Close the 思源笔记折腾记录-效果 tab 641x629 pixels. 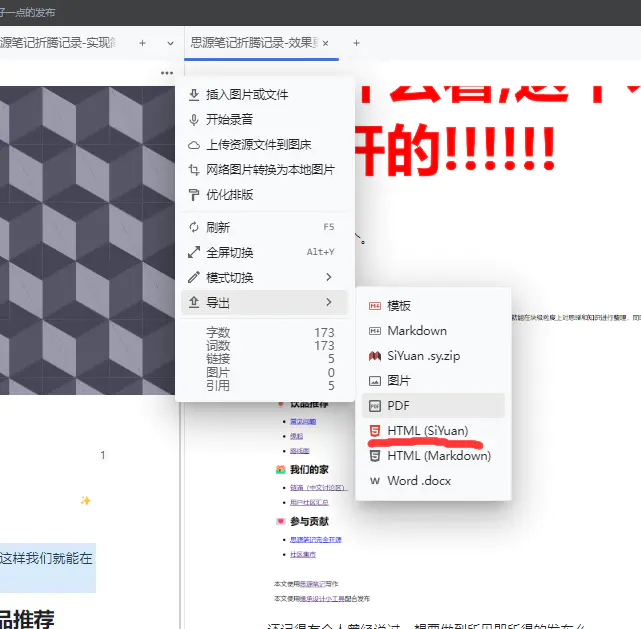click(x=325, y=43)
